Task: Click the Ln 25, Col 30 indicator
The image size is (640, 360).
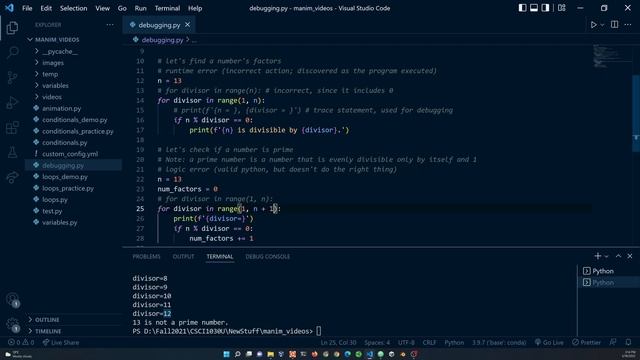Action: pos(338,342)
